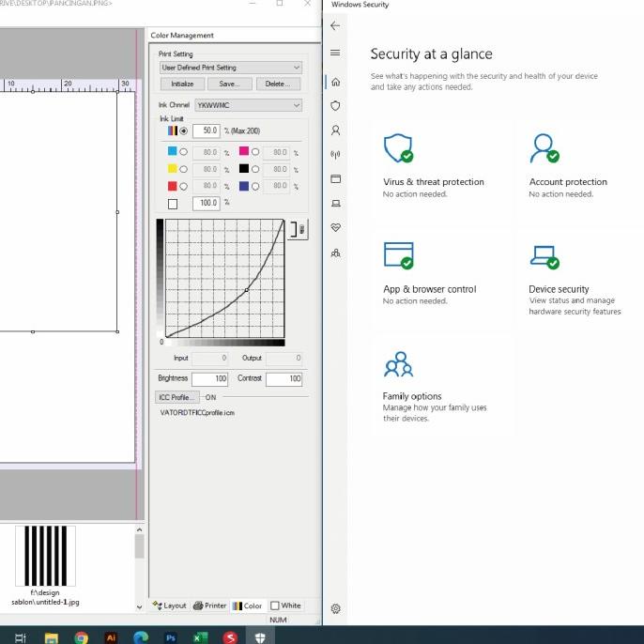
Task: Switch to the White tab
Action: tap(286, 606)
